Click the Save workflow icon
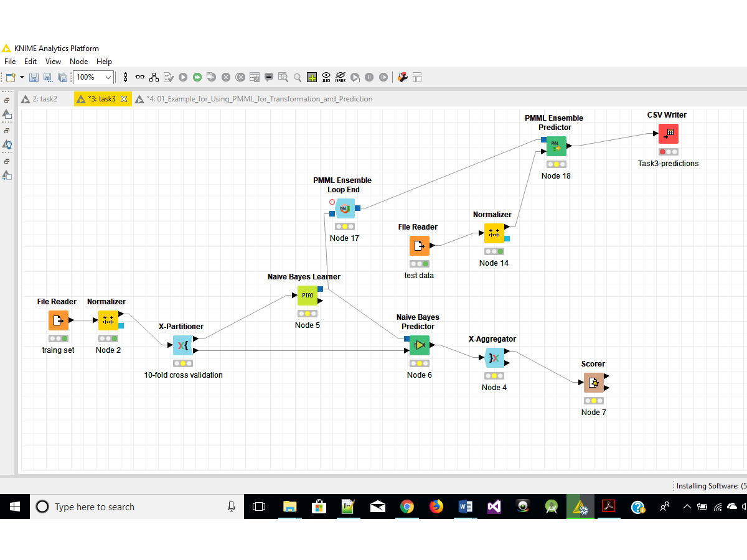Image resolution: width=747 pixels, height=560 pixels. coord(34,77)
